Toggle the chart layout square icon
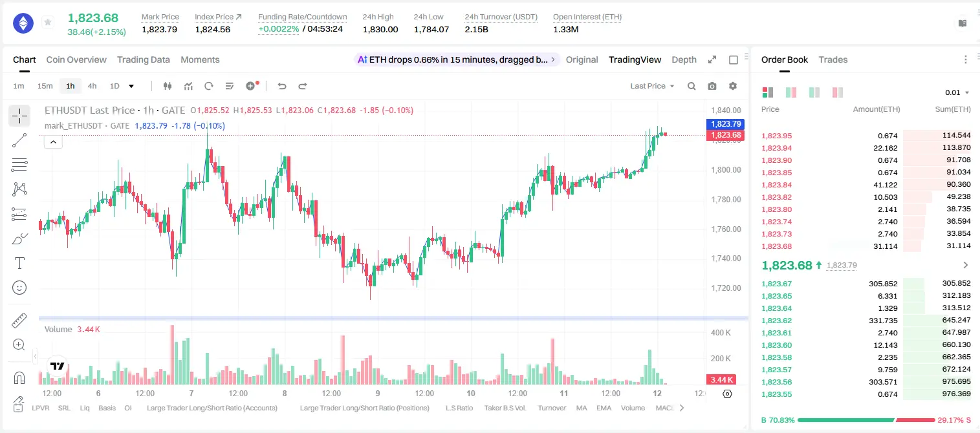Viewport: 980px width, 433px height. (734, 59)
